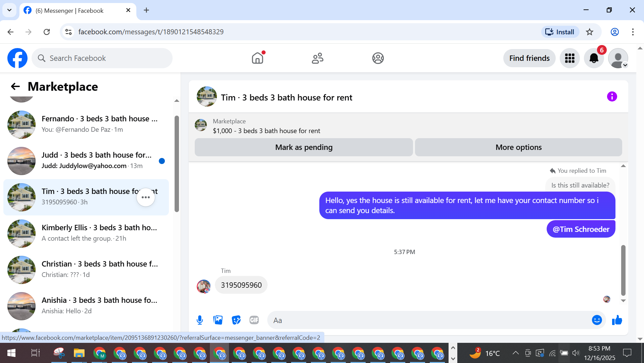644x363 pixels.
Task: Record a voice clip with microphone
Action: coord(200,320)
